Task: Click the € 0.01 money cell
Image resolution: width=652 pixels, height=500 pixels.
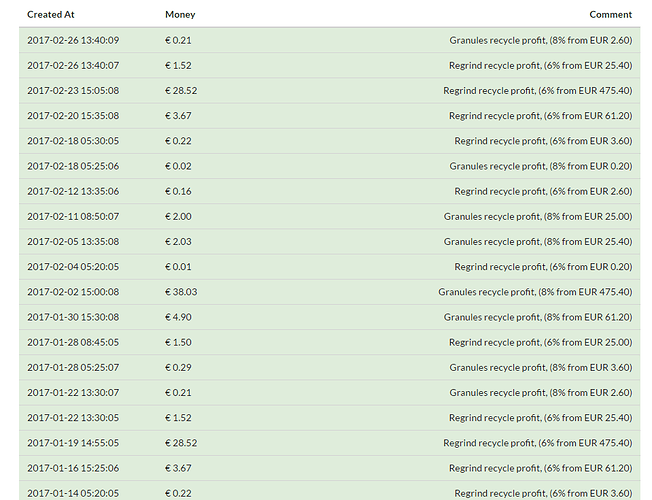Action: click(178, 267)
